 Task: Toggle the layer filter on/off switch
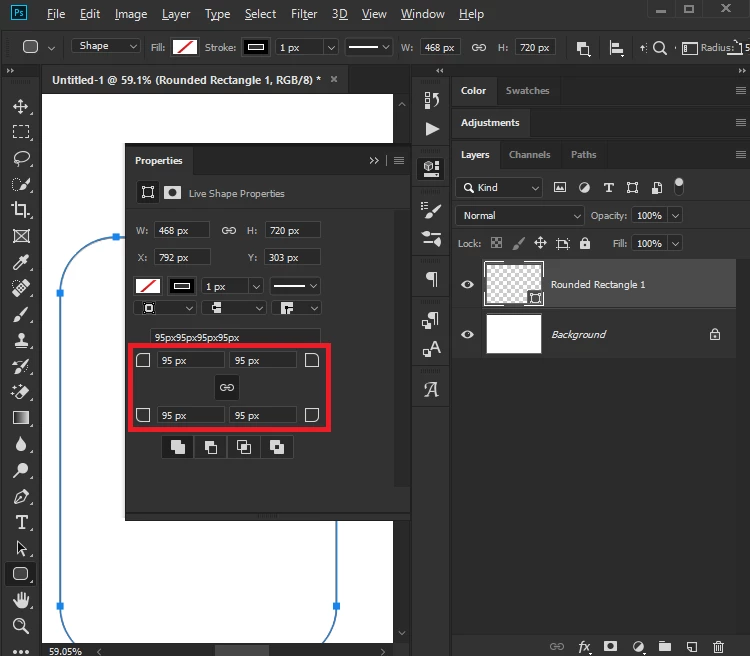[679, 187]
